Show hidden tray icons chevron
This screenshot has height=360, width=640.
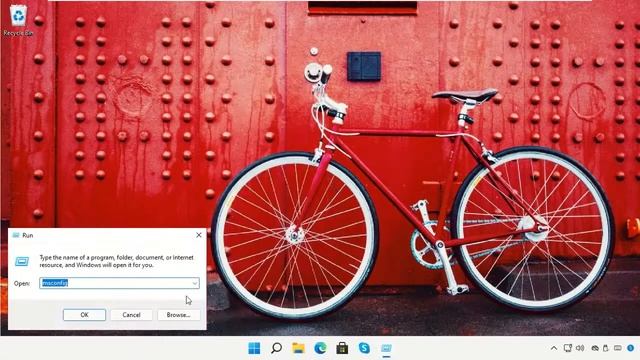click(x=554, y=348)
